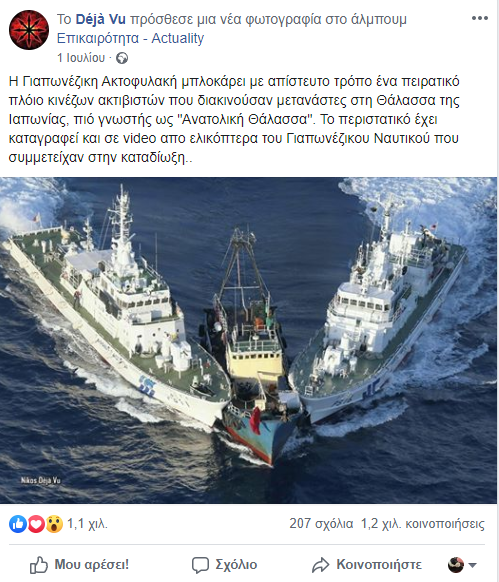499x582 pixels.
Task: Click the Σχόλιο speech bubble icon
Action: (x=200, y=565)
